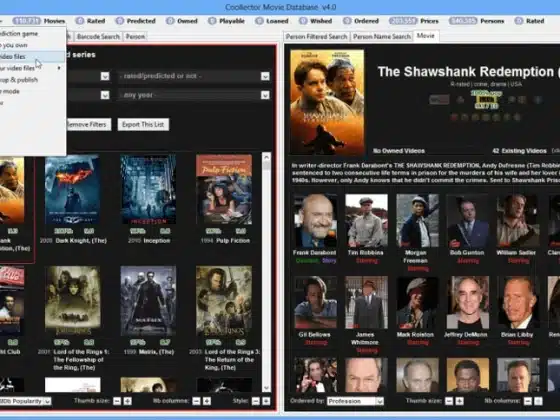The height and width of the screenshot is (420, 560).
Task: Open Mark Rolston's person photo
Action: pos(417,302)
